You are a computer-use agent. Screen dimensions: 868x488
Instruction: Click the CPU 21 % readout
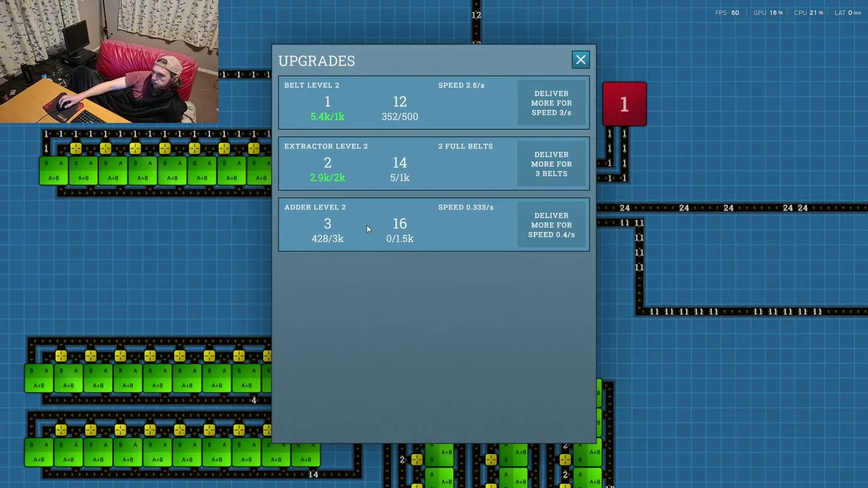[x=808, y=13]
